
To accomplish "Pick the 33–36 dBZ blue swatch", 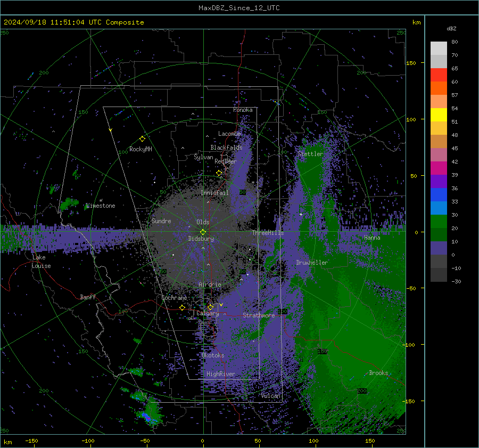I will click(439, 195).
